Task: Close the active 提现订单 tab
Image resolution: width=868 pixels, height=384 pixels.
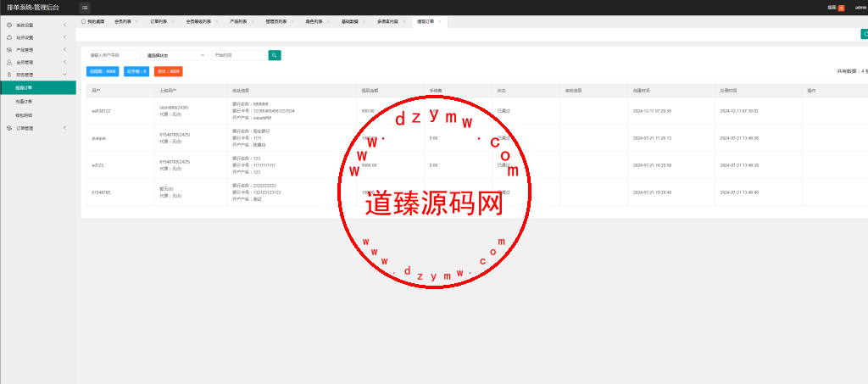Action: pyautogui.click(x=440, y=21)
